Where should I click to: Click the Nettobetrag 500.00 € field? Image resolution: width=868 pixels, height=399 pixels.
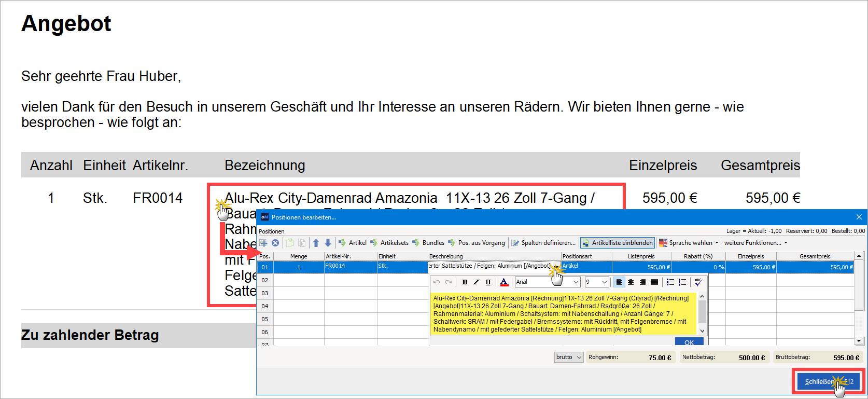724,357
